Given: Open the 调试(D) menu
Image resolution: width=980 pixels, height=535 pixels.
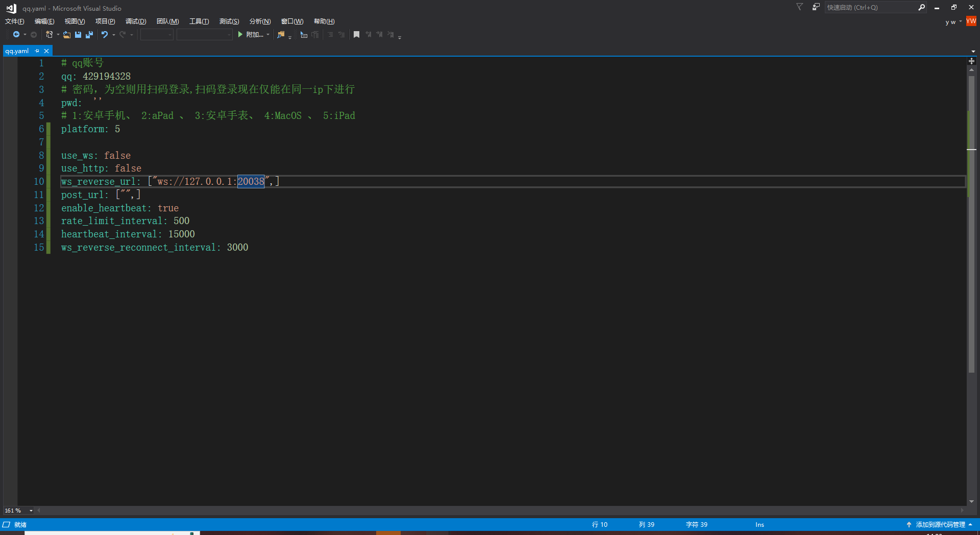Looking at the screenshot, I should pos(135,21).
